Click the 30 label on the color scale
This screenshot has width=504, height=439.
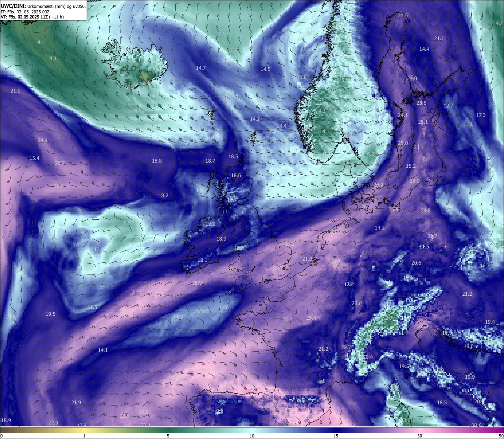pyautogui.click(x=420, y=436)
